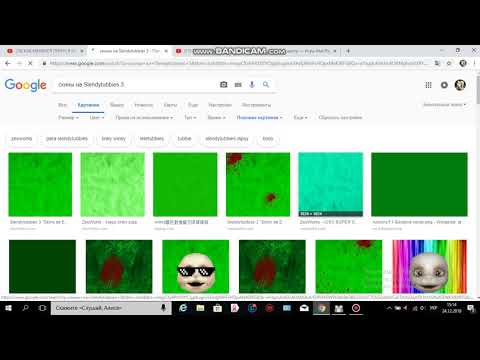Image resolution: width=480 pixels, height=360 pixels.
Task: Open File Explorer from the taskbar
Action: coord(200,308)
